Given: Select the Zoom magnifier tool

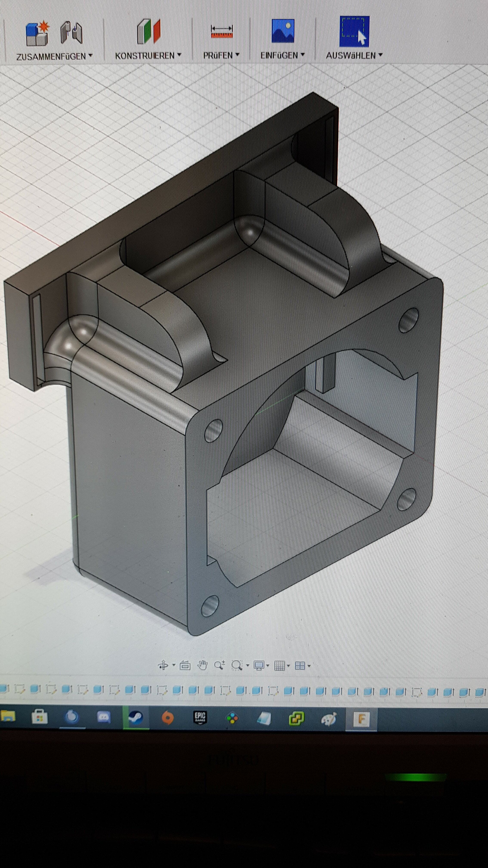Looking at the screenshot, I should click(x=220, y=665).
